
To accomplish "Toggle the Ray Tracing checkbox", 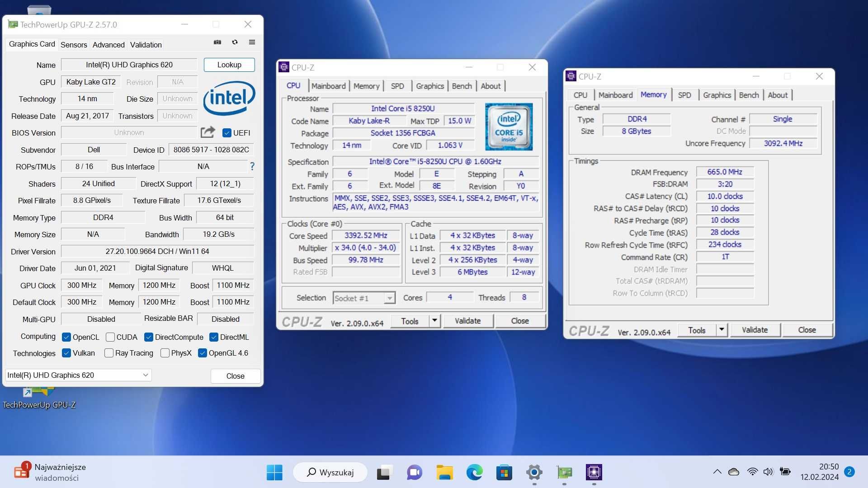I will pos(108,353).
